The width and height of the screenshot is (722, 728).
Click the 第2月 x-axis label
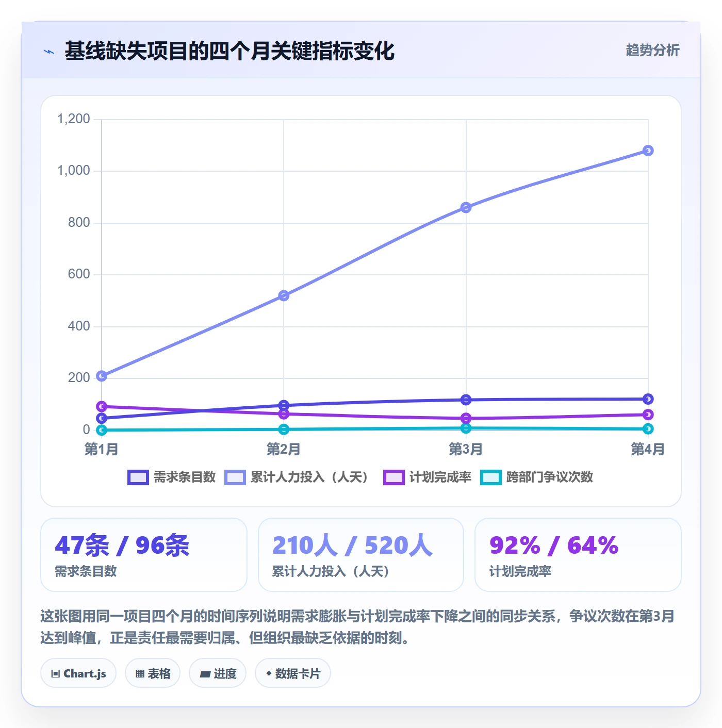tap(284, 449)
